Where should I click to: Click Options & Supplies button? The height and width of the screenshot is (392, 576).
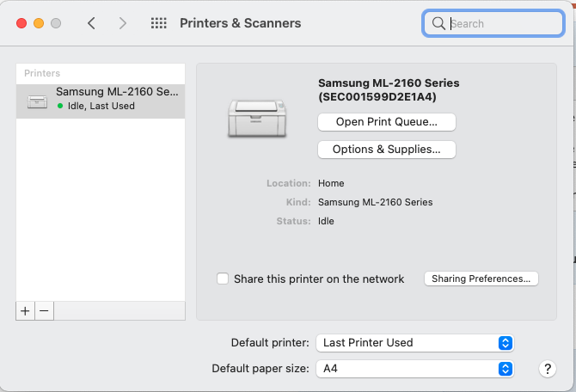pos(386,150)
